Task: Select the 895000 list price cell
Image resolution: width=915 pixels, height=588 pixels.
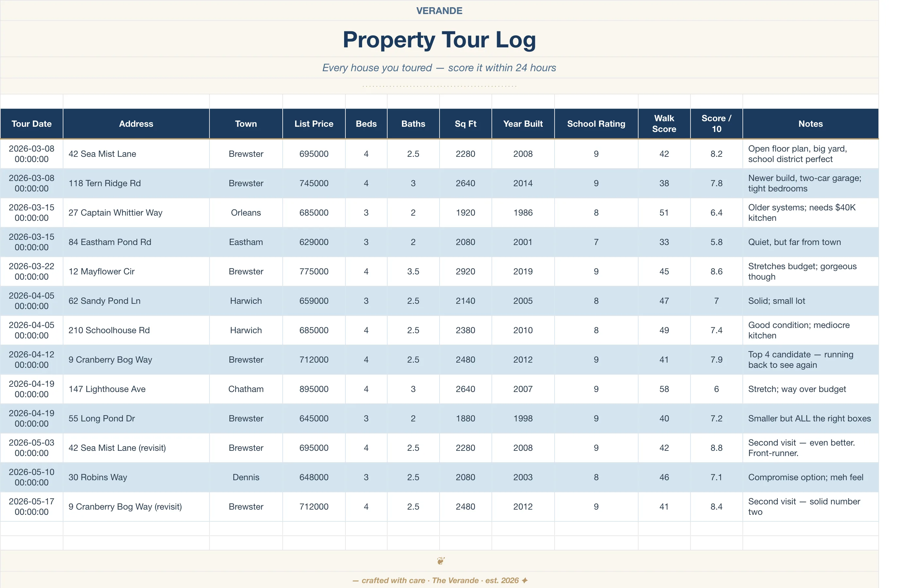Action: click(x=314, y=389)
